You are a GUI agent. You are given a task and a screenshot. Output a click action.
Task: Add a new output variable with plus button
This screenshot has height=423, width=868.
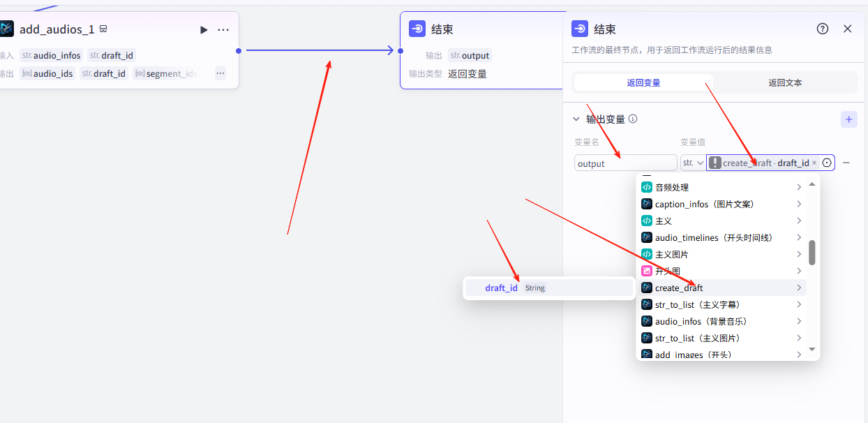point(848,119)
